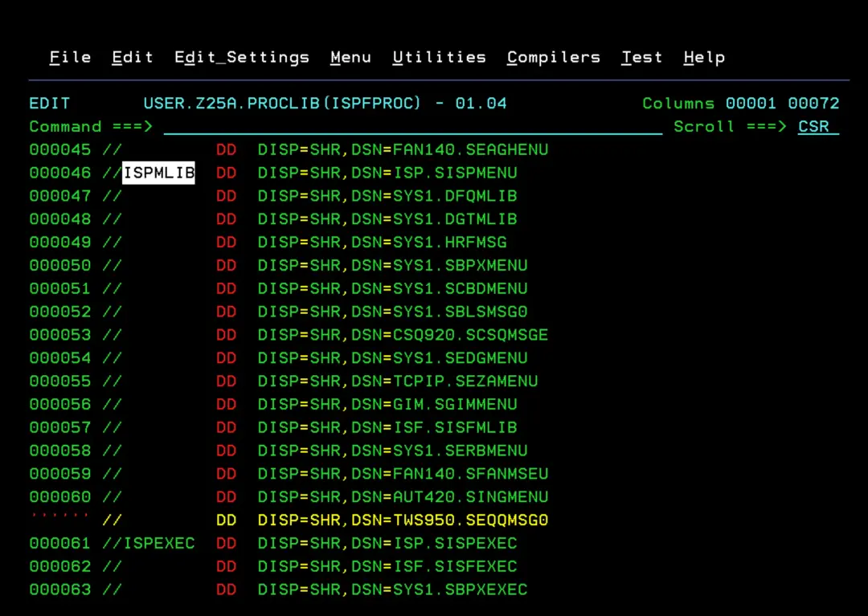Screen dimensions: 868x616
Task: Open the Help menu
Action: pyautogui.click(x=704, y=58)
